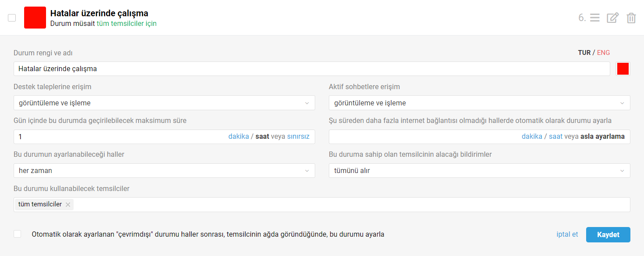Select "dakika" unit for maximum duration
This screenshot has height=256, width=644.
pos(238,137)
